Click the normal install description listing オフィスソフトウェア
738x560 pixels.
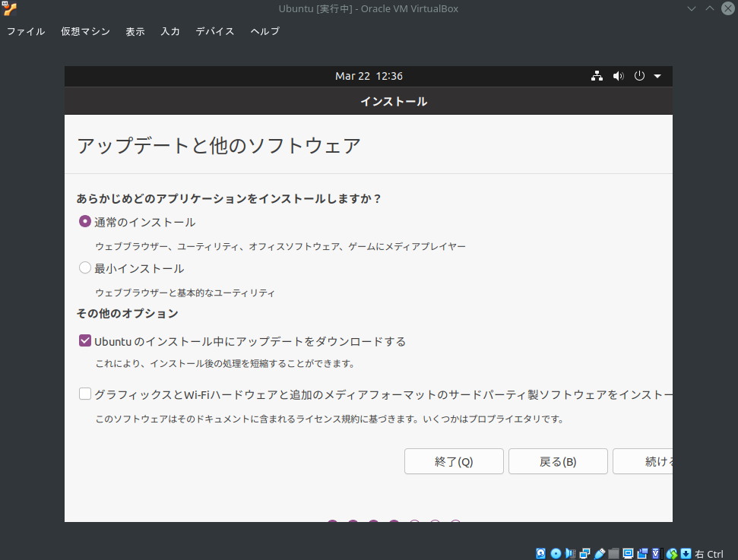click(280, 246)
